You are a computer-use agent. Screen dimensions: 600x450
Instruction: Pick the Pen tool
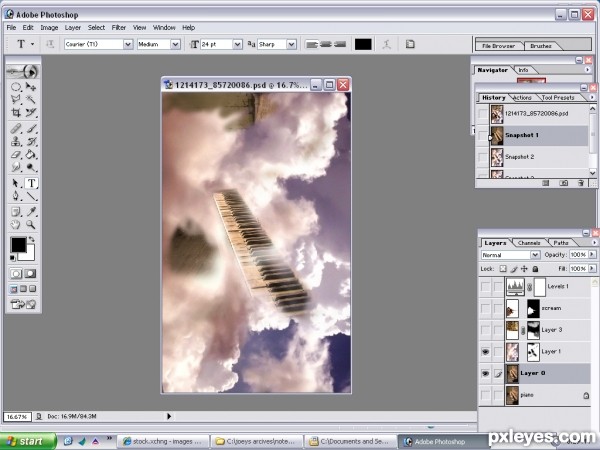(x=16, y=196)
